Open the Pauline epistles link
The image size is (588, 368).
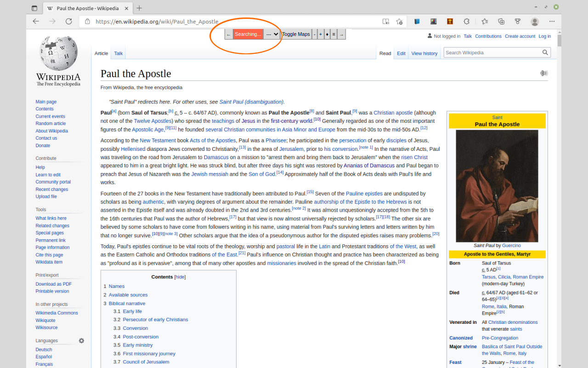(x=364, y=194)
